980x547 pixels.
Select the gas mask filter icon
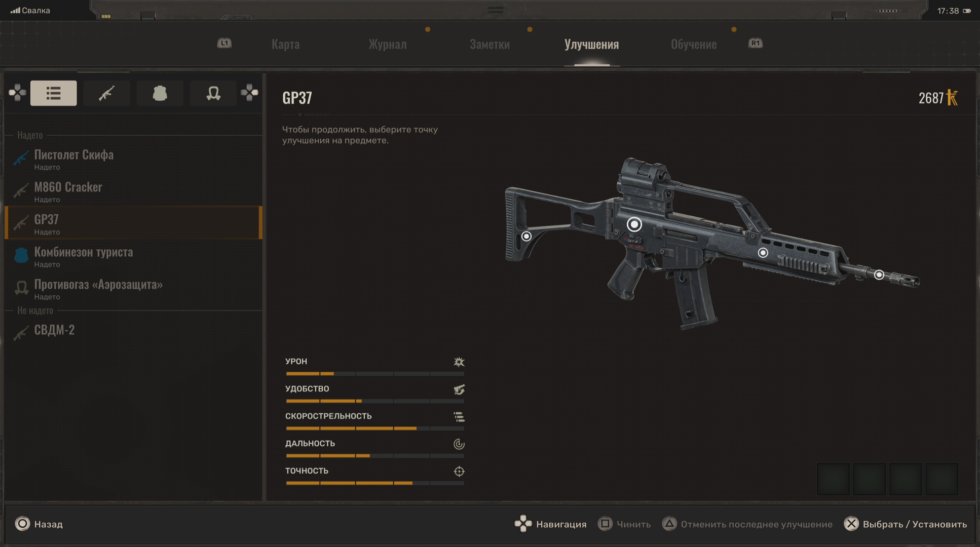pos(213,93)
